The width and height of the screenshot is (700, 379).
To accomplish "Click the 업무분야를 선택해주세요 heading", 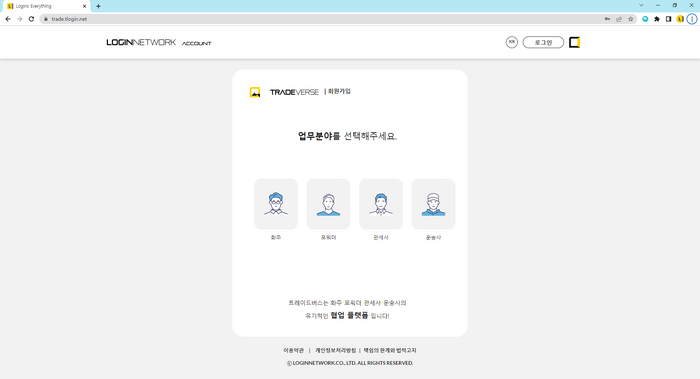I will click(x=347, y=136).
